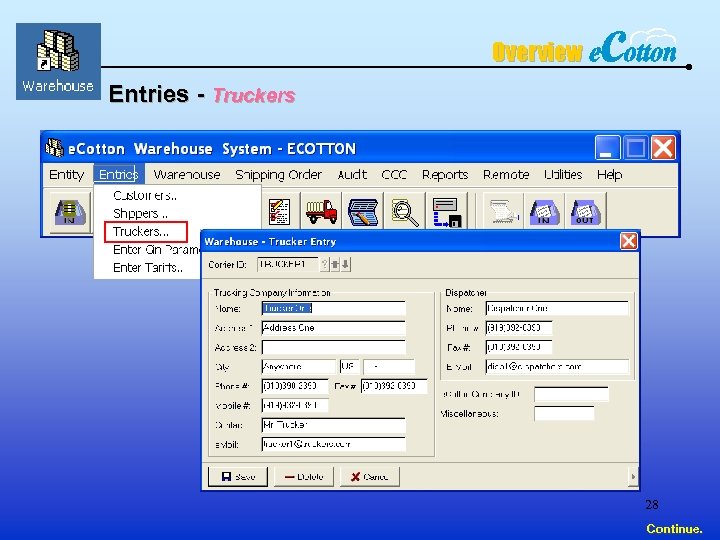Screen dimensions: 720x540
Task: Select Enter Gin Params menu entry
Action: 156,250
